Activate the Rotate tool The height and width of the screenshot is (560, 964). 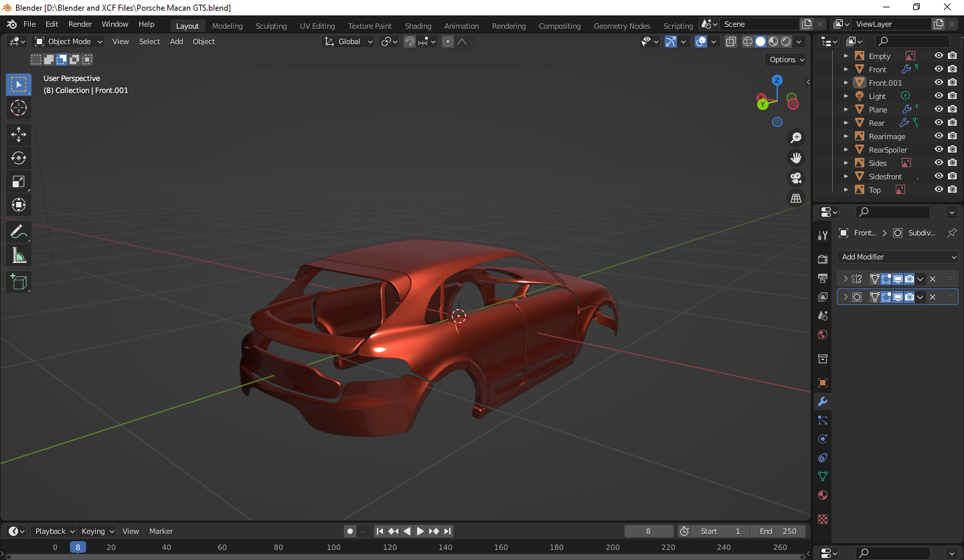19,158
